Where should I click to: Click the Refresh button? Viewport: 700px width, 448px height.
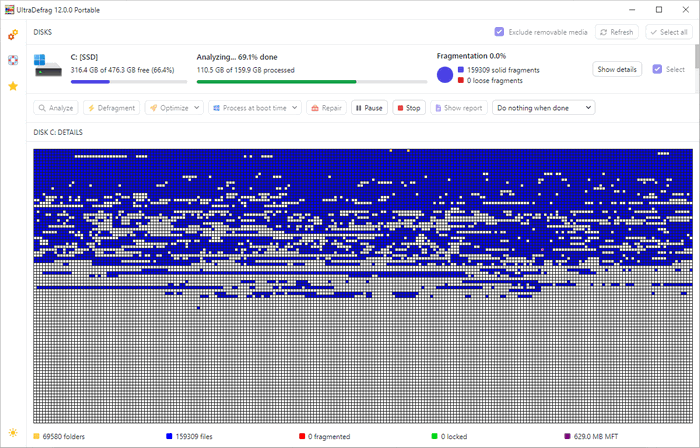pos(616,32)
